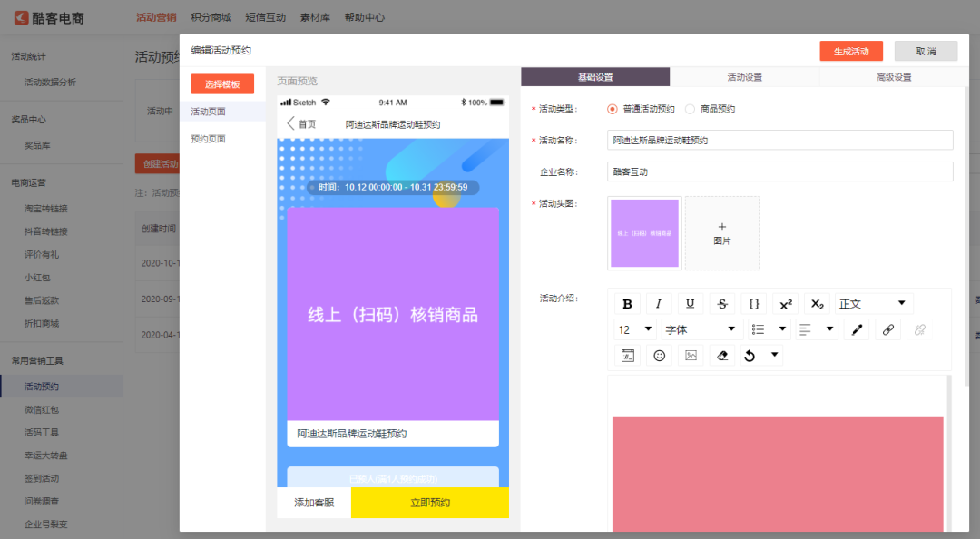Click the plus icon to add 图片
Viewport: 980px width, 539px height.
point(722,227)
